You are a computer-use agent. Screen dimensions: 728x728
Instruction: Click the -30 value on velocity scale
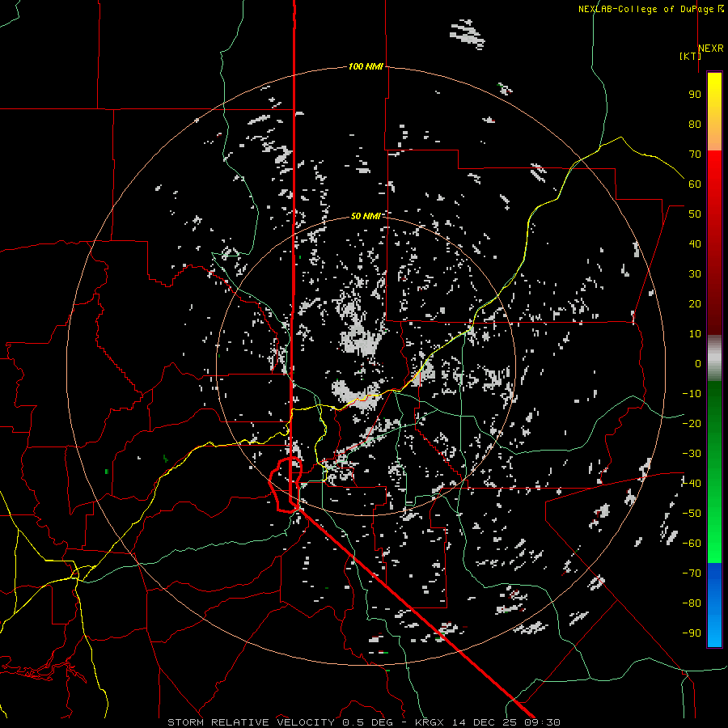[x=692, y=454]
